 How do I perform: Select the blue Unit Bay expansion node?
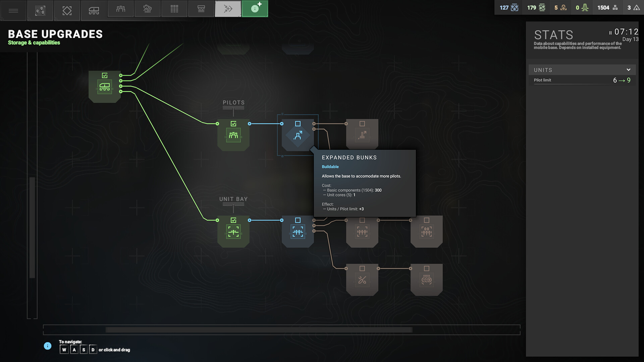click(298, 232)
